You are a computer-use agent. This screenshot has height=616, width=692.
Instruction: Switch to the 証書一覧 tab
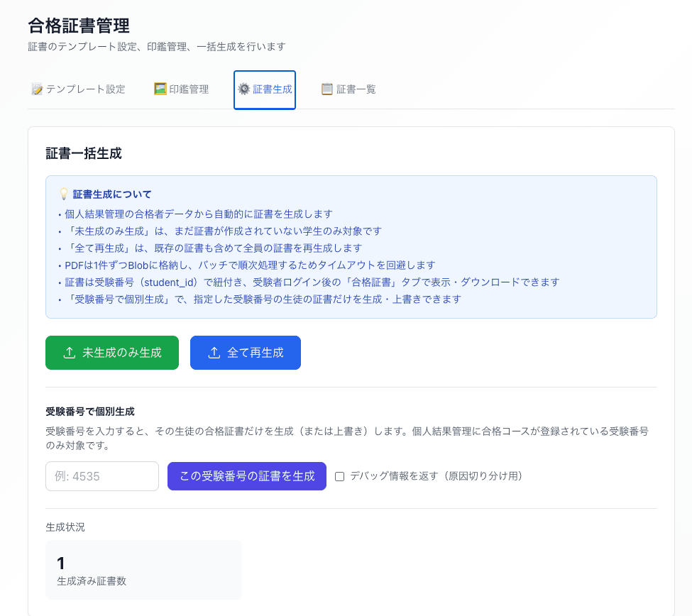click(348, 89)
